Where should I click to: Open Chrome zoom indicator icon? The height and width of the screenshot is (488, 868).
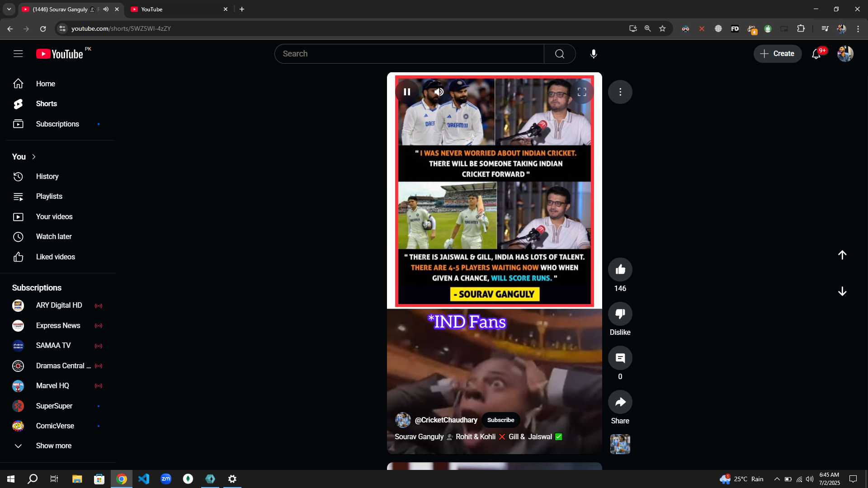point(647,28)
